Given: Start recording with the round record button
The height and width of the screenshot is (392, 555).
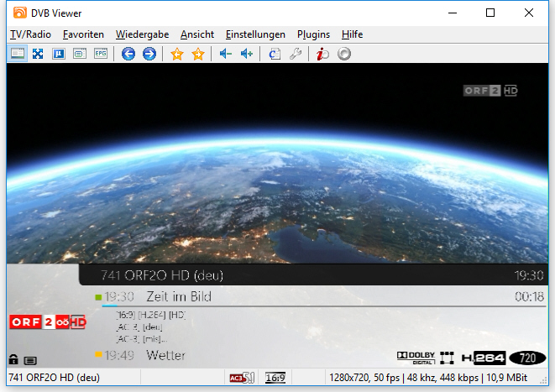Looking at the screenshot, I should [344, 54].
